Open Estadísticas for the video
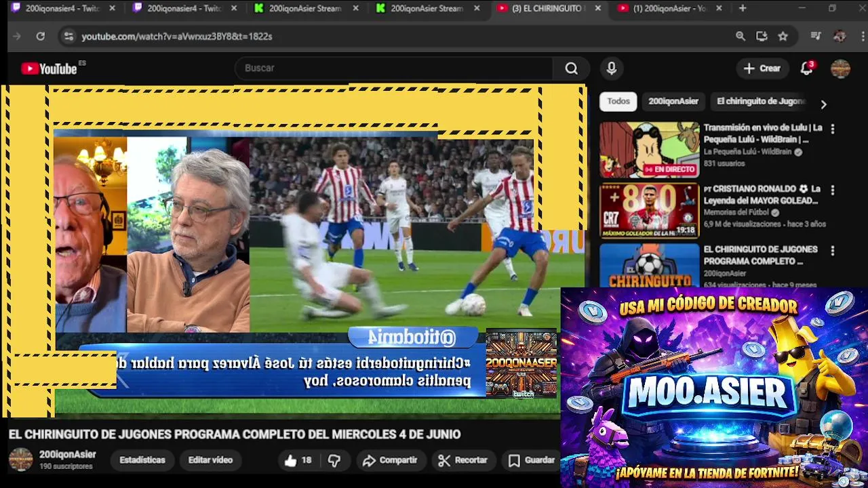This screenshot has width=868, height=488. [x=142, y=460]
